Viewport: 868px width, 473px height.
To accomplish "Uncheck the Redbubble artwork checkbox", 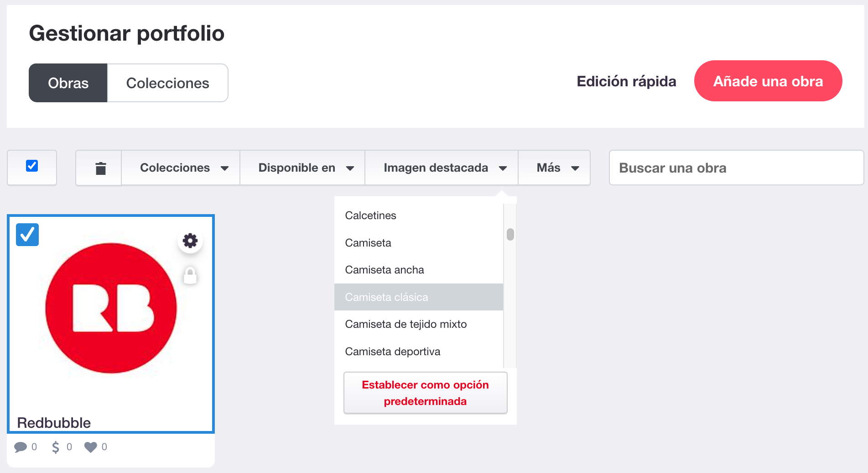I will tap(27, 235).
